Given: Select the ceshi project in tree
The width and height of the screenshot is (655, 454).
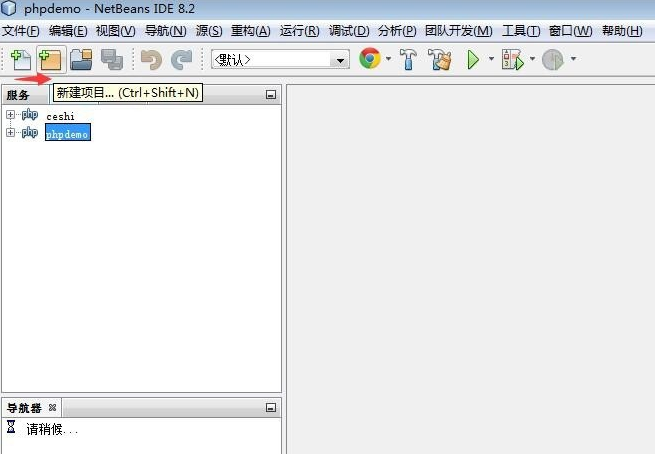Looking at the screenshot, I should tap(61, 116).
